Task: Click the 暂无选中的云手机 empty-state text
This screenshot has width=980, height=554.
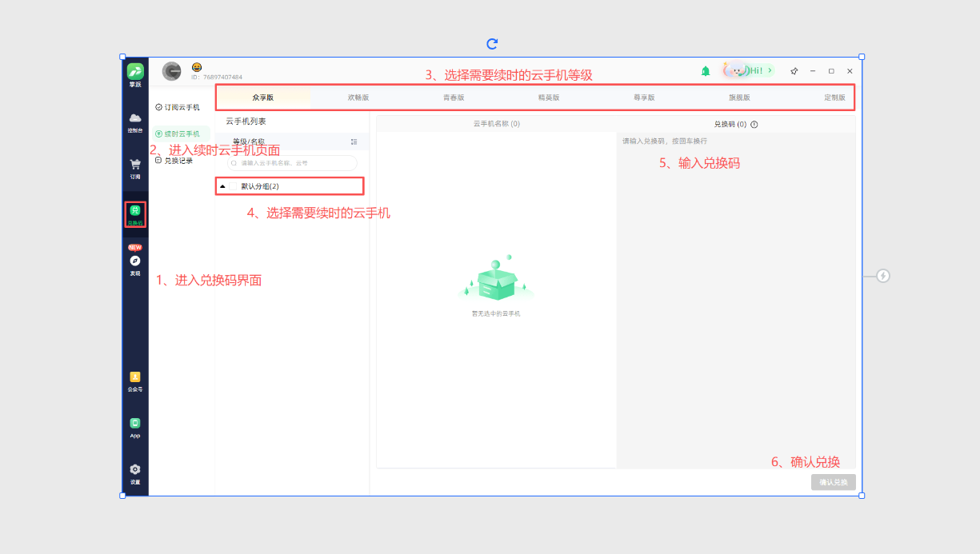Action: coord(496,313)
